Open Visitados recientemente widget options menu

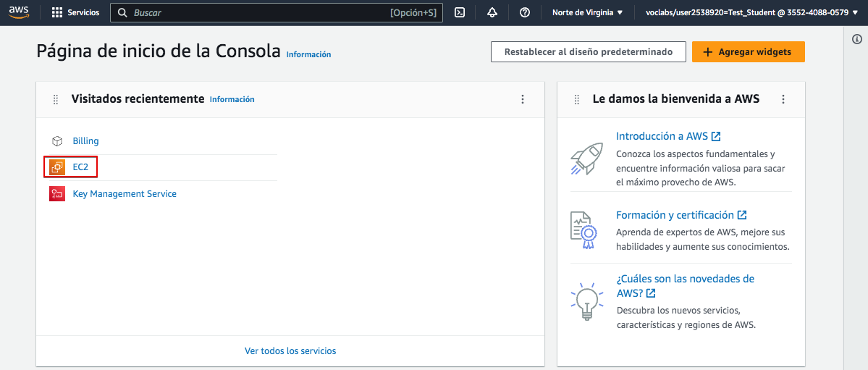point(523,99)
